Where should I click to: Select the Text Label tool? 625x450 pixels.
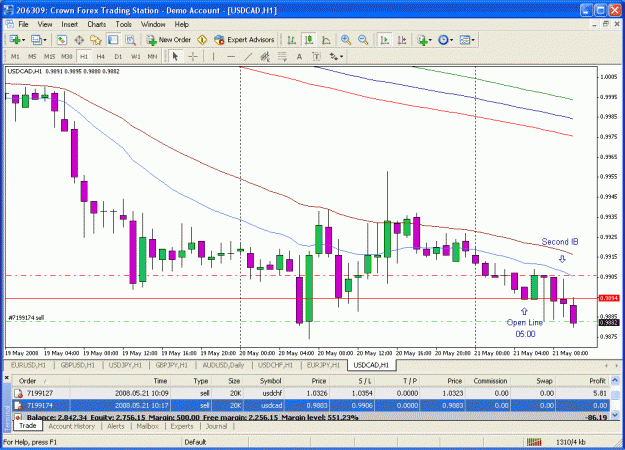point(316,57)
